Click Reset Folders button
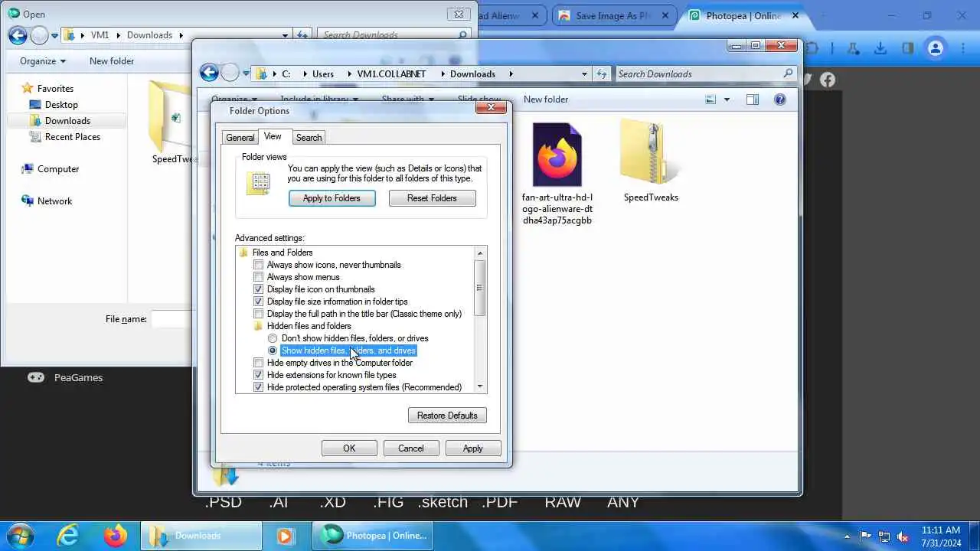This screenshot has height=551, width=980. coord(432,198)
